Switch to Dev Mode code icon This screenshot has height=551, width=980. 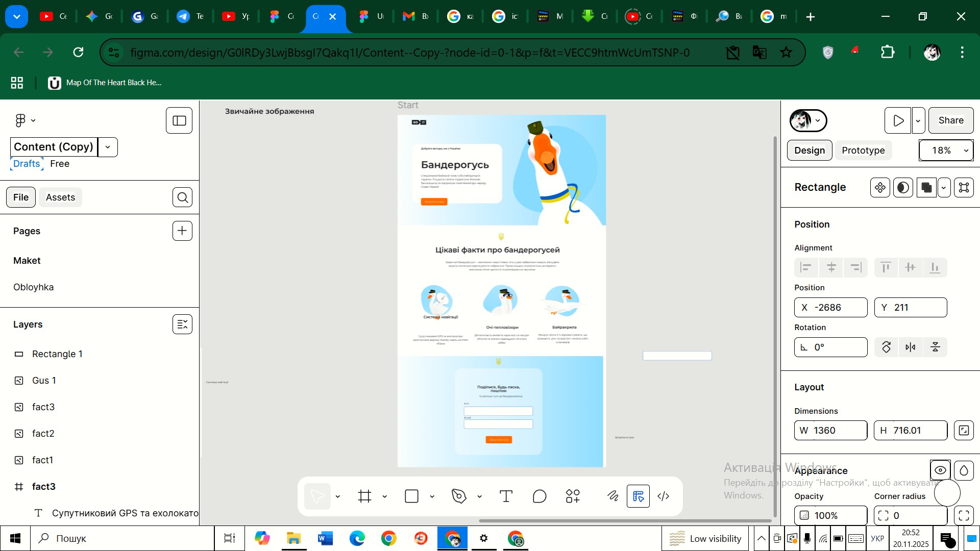tap(663, 496)
